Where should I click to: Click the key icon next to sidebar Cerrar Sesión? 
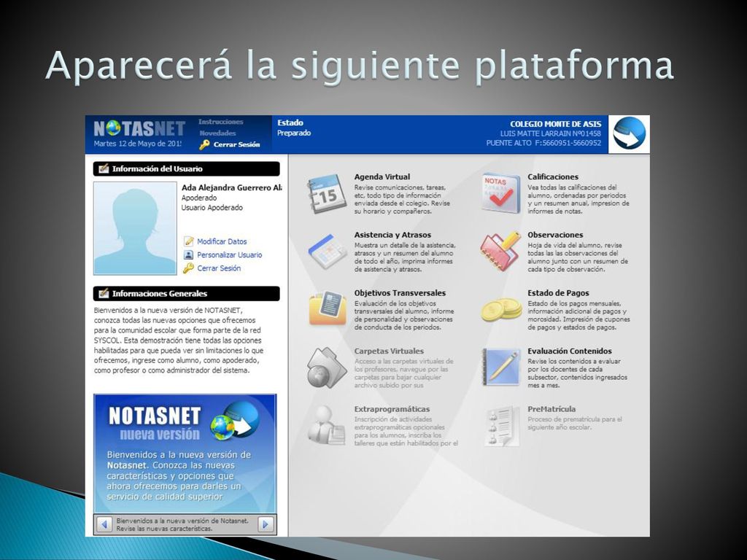point(189,268)
